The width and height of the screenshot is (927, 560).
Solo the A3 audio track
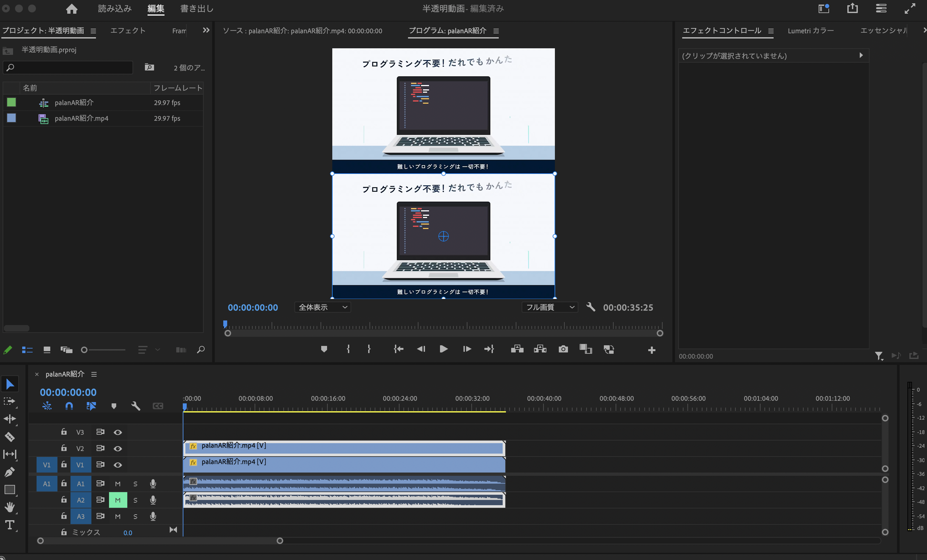[x=135, y=517]
